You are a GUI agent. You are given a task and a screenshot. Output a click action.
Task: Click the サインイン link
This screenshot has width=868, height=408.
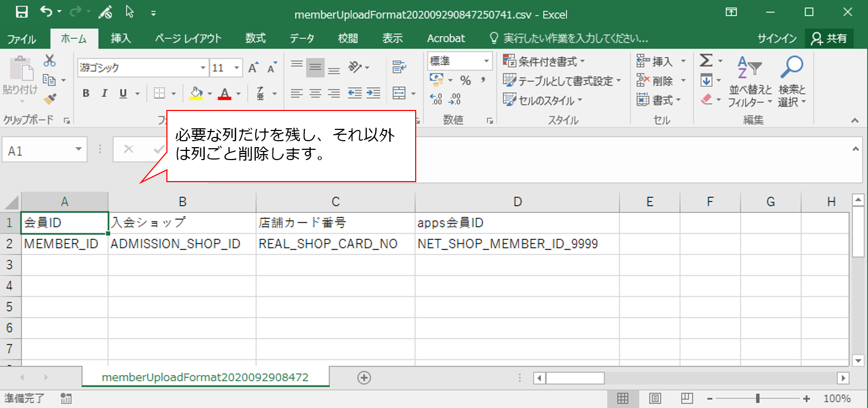[776, 38]
